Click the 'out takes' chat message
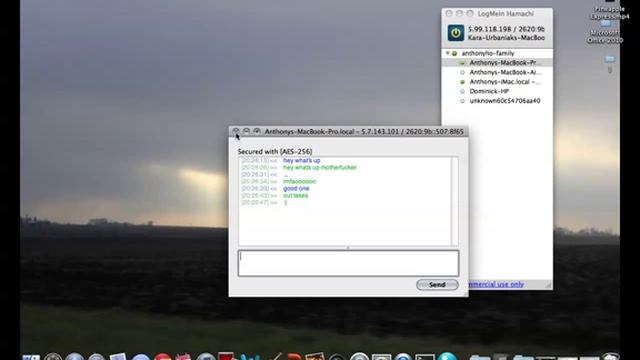Viewport: 640px width, 360px height. (296, 196)
